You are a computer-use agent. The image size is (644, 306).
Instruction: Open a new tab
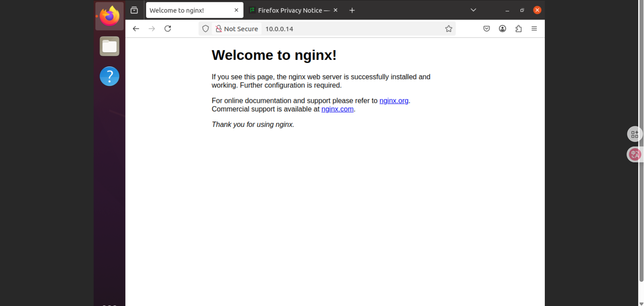tap(352, 10)
